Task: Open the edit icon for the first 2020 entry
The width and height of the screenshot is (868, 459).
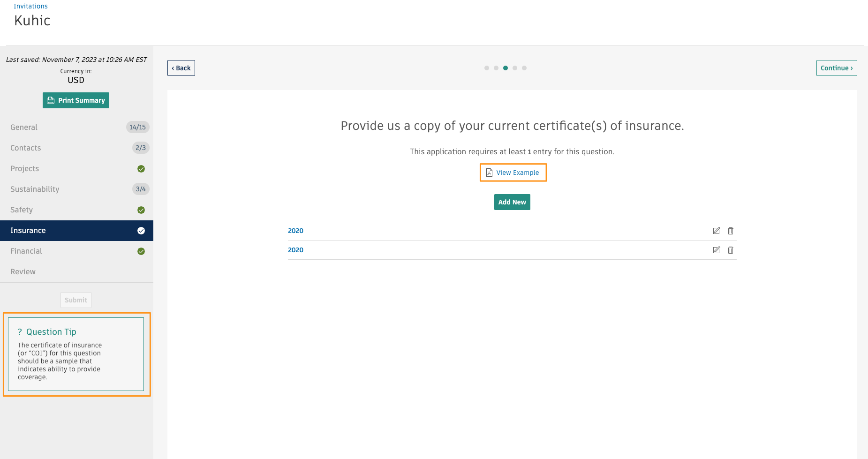Action: click(716, 231)
